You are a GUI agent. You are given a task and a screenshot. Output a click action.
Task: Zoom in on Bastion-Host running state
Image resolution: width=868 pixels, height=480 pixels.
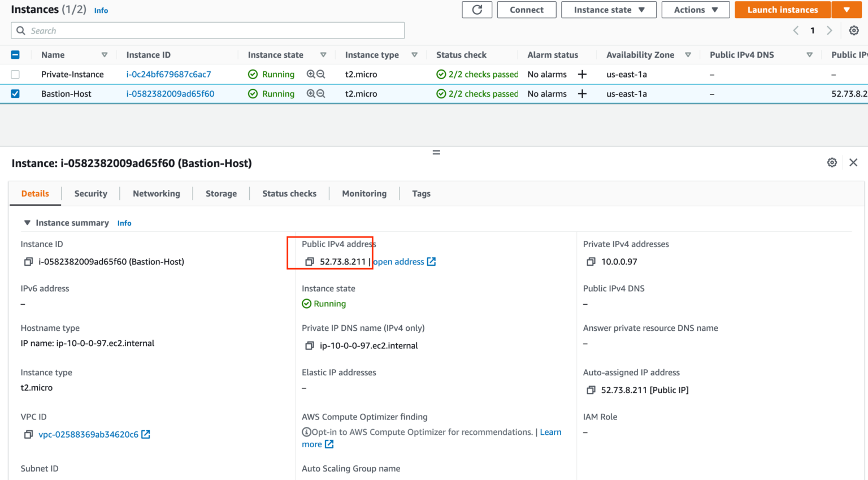tap(310, 93)
